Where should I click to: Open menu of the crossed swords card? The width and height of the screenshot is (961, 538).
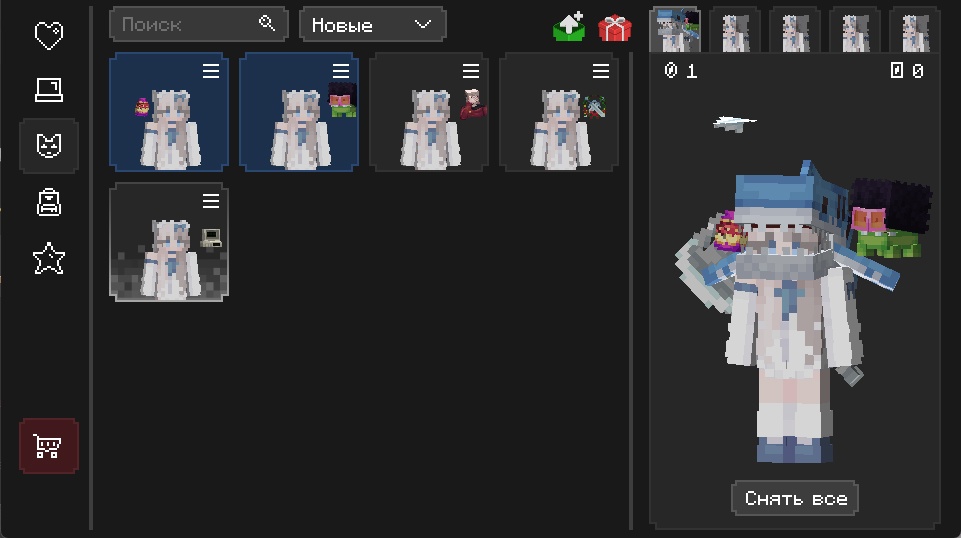[601, 71]
